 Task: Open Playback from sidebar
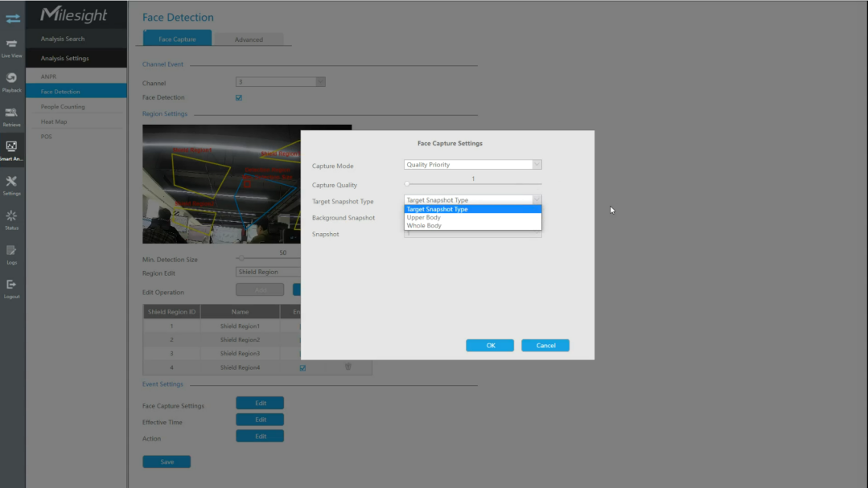(x=11, y=82)
